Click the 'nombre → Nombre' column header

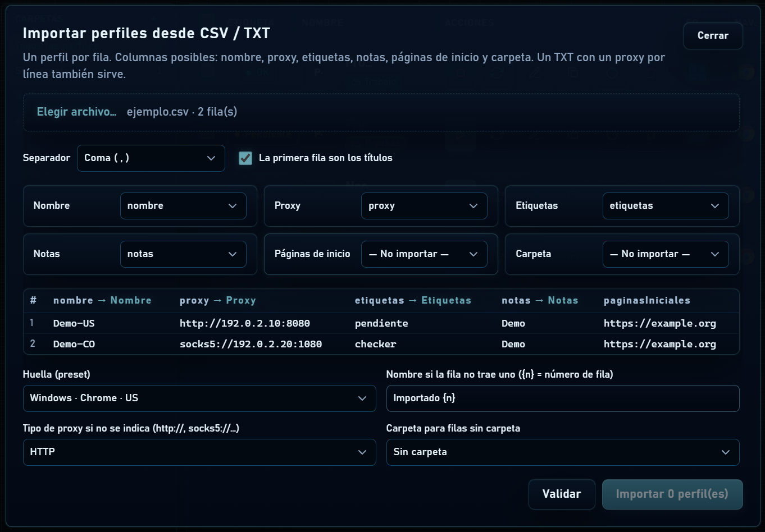coord(102,300)
